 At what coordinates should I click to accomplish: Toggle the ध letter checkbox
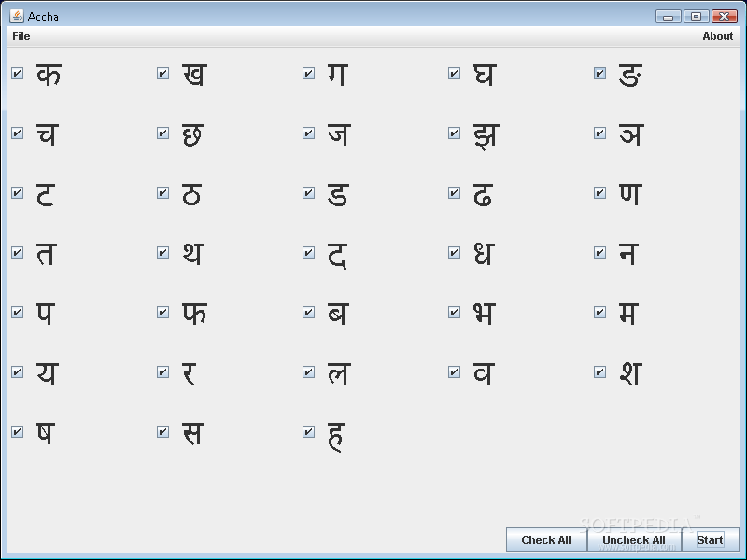click(455, 252)
